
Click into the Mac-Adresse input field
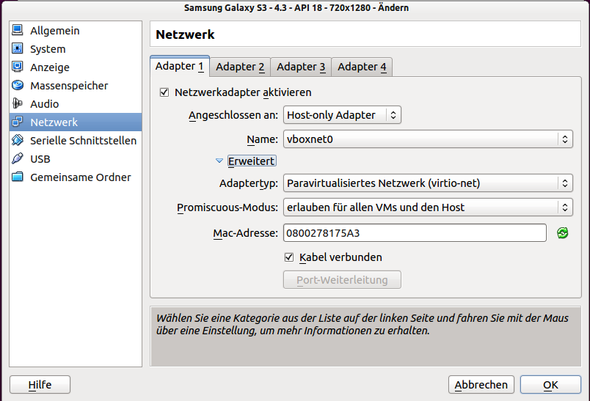(415, 233)
